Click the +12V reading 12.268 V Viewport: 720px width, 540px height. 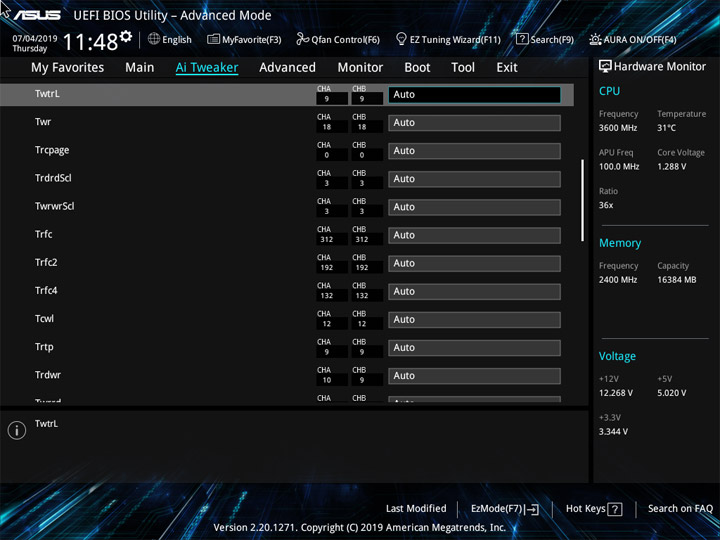click(x=616, y=393)
